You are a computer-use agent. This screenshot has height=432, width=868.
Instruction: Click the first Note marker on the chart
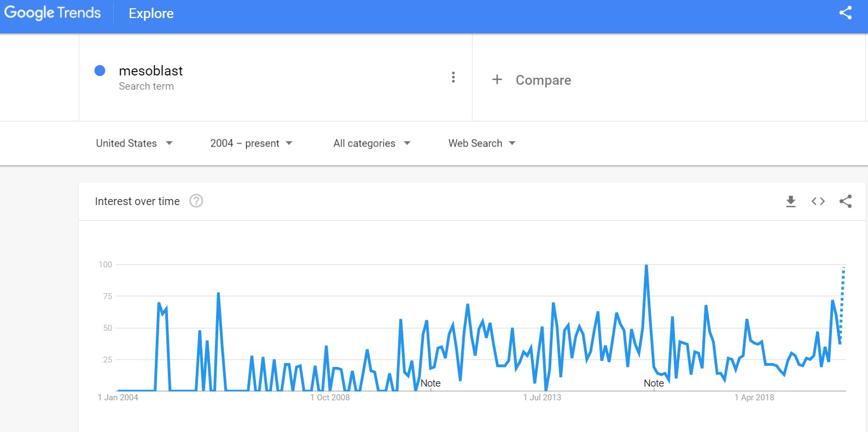pyautogui.click(x=430, y=383)
